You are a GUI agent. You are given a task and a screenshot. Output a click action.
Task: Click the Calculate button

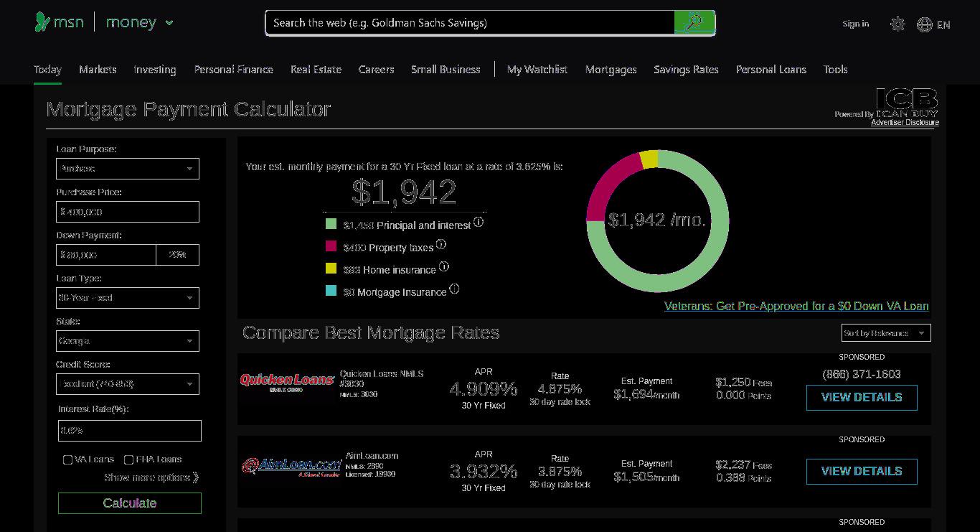click(130, 503)
